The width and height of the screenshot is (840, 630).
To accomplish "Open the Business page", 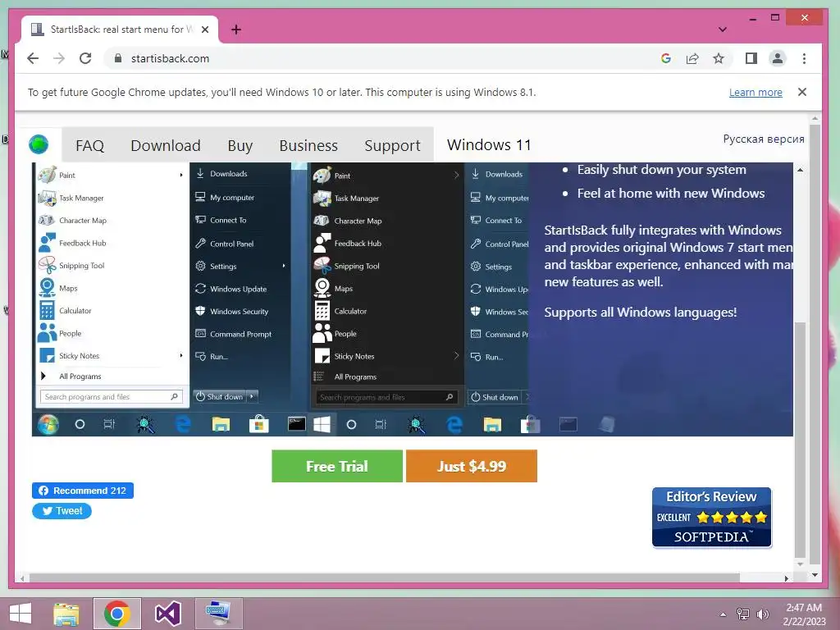I will (308, 145).
